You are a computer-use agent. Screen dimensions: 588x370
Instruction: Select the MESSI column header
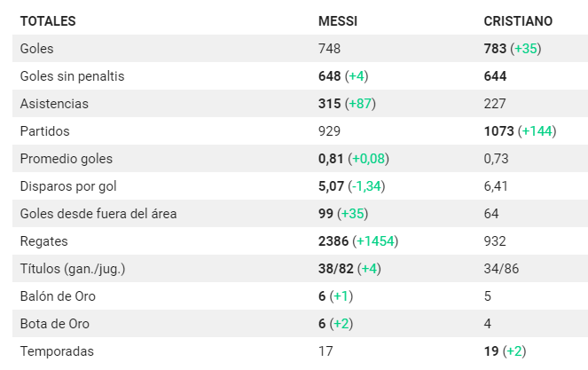coord(338,21)
